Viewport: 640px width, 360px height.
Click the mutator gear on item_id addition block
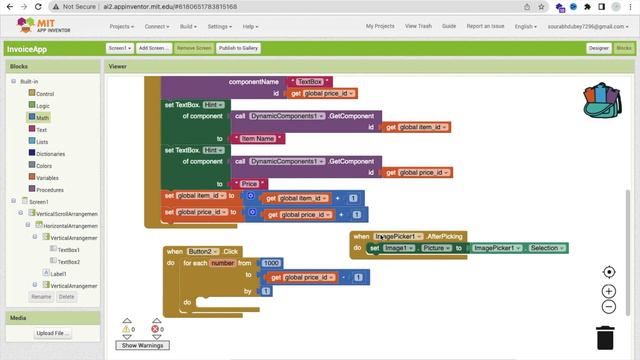click(x=251, y=196)
